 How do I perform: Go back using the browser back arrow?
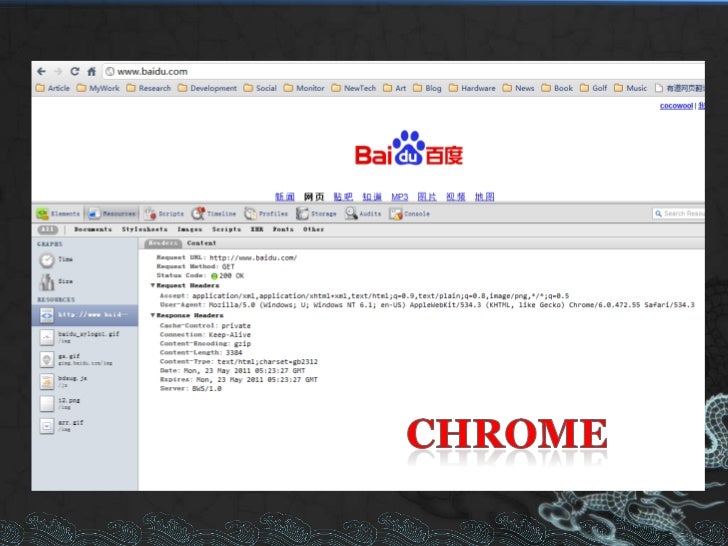point(41,72)
